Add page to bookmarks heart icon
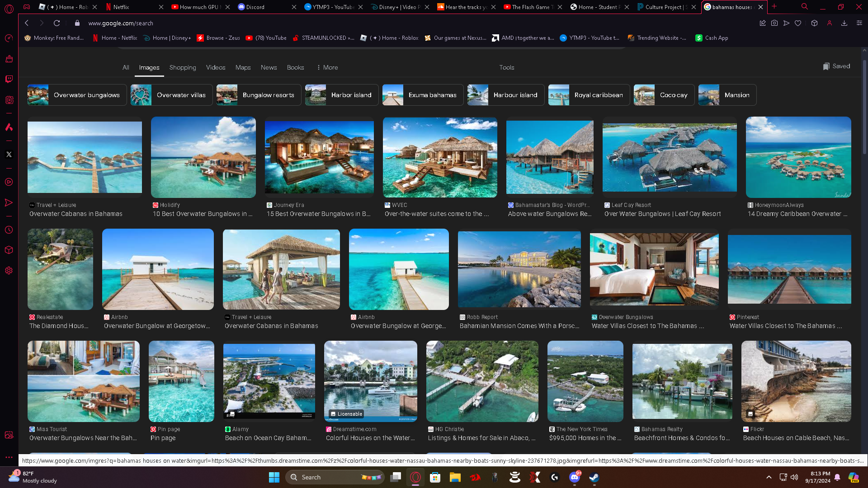Viewport: 868px width, 488px height. (798, 23)
